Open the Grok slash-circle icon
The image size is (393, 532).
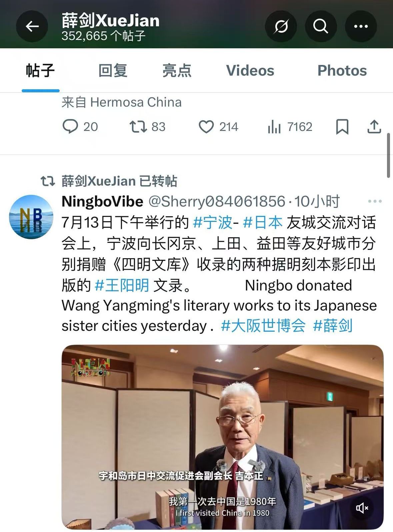pos(281,26)
